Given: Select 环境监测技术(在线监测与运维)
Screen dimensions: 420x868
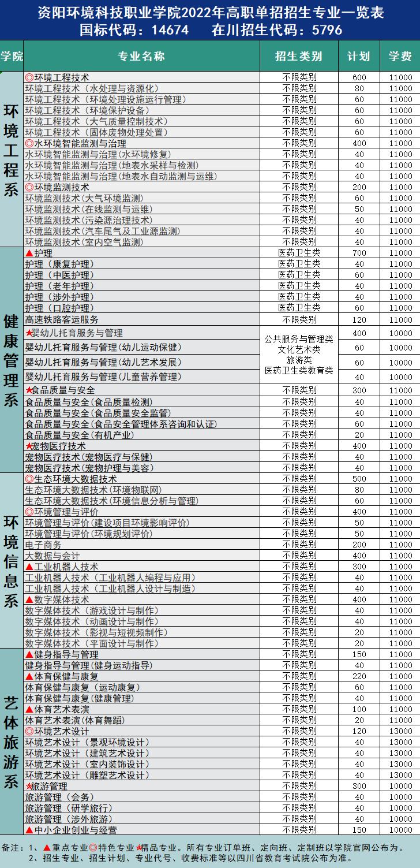Looking at the screenshot, I should click(x=141, y=209).
